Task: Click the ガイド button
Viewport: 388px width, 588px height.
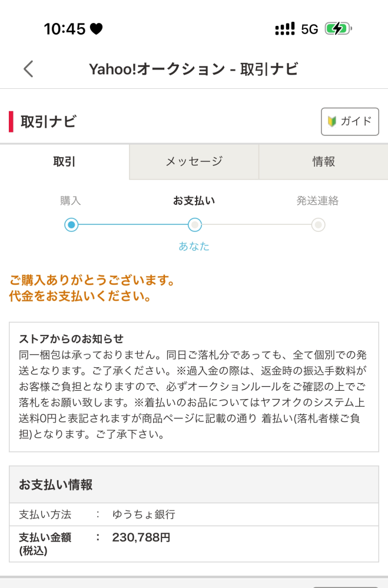Action: click(x=350, y=122)
